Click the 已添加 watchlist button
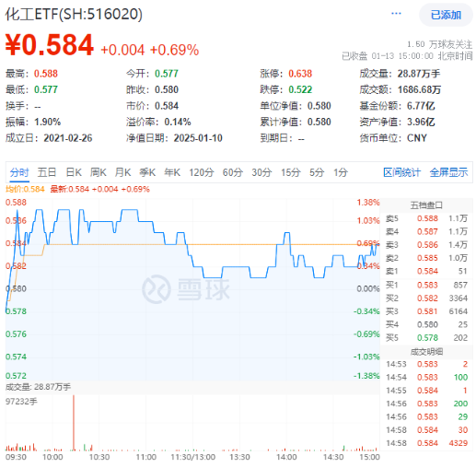The image size is (476, 468). tap(446, 15)
